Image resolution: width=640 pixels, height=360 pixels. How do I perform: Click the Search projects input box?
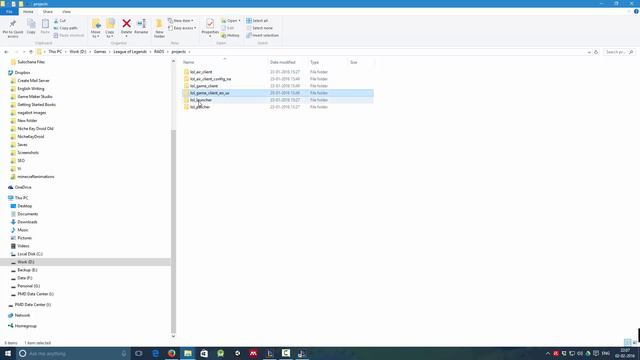click(x=619, y=52)
